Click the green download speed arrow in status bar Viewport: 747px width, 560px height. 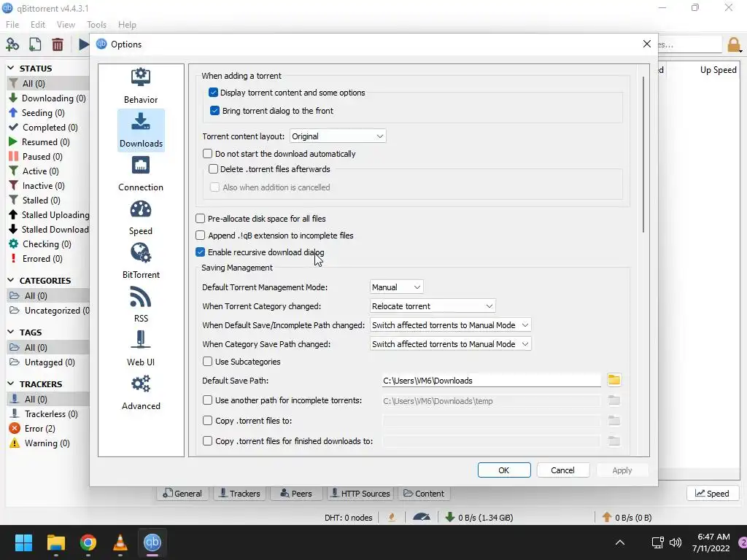(x=449, y=517)
